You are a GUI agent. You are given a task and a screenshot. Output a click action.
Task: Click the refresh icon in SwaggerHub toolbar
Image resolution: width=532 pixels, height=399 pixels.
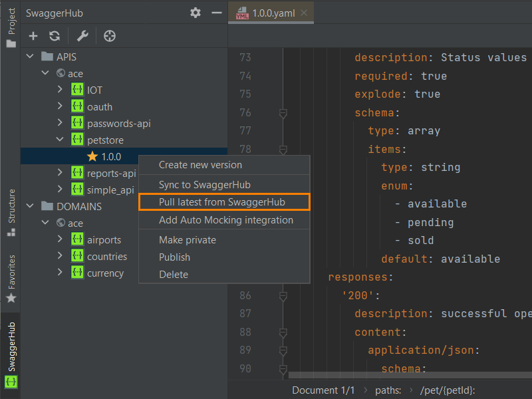click(55, 36)
